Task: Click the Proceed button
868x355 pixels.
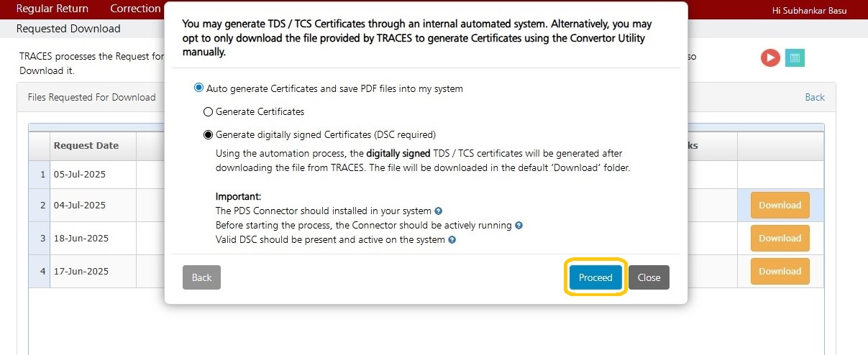Action: [x=595, y=277]
